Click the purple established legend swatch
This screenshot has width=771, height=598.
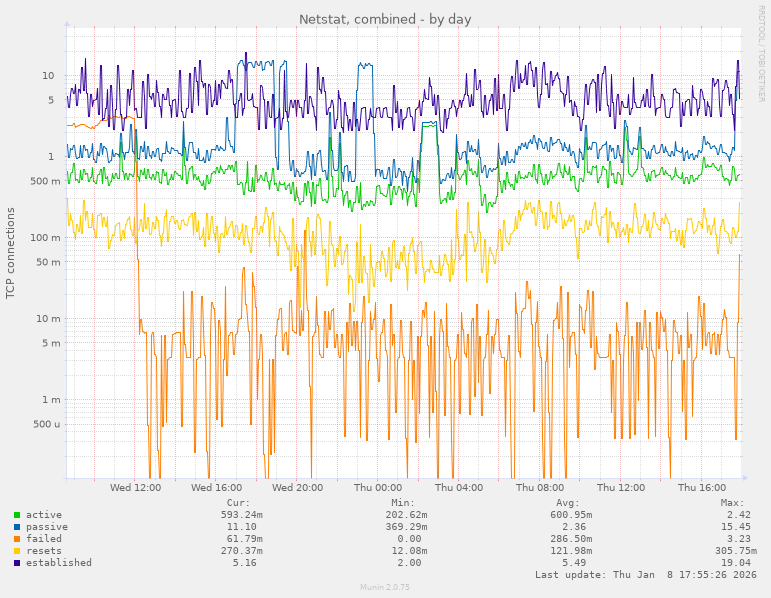point(17,563)
